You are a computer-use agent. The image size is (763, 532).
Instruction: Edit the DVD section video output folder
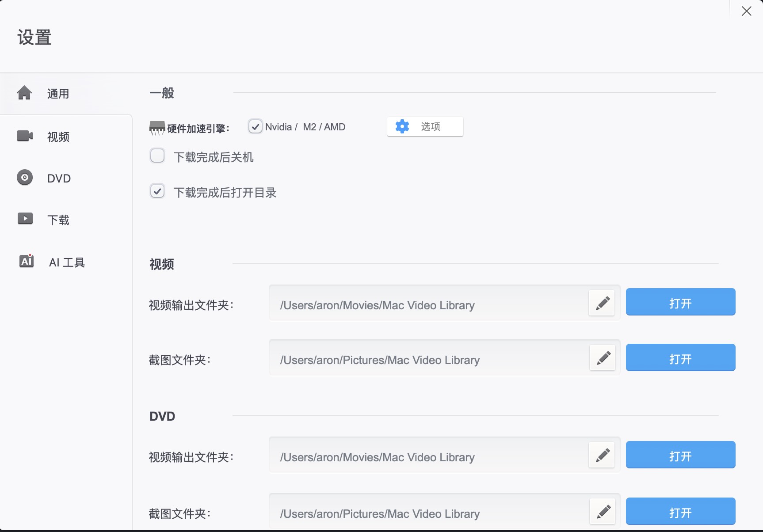point(602,455)
